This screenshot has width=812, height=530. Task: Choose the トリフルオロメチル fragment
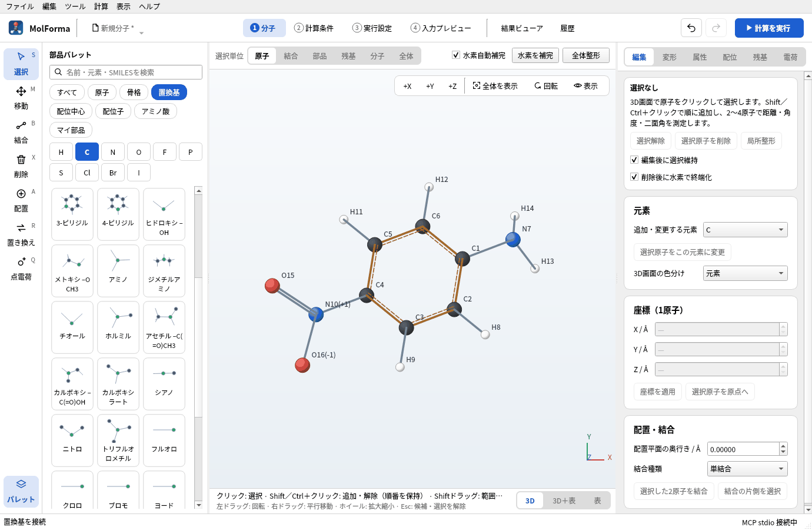click(118, 440)
